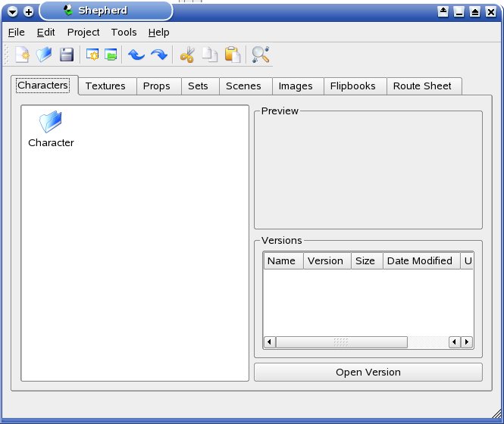The width and height of the screenshot is (504, 424).
Task: Open the Tools menu
Action: point(124,32)
